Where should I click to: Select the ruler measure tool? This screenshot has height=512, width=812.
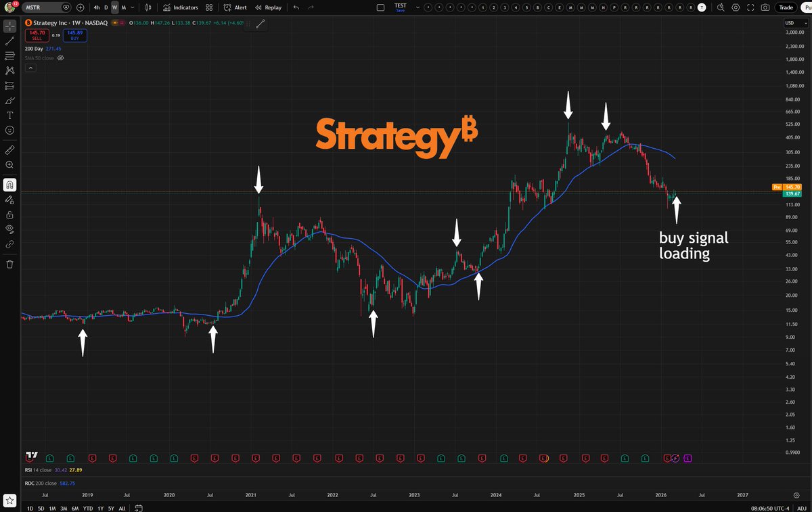(10, 149)
